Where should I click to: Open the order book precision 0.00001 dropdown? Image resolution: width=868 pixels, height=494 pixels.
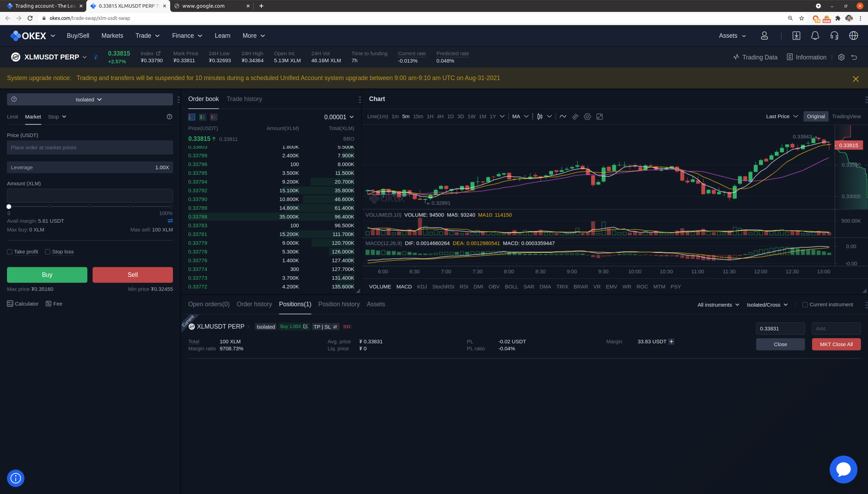point(338,117)
